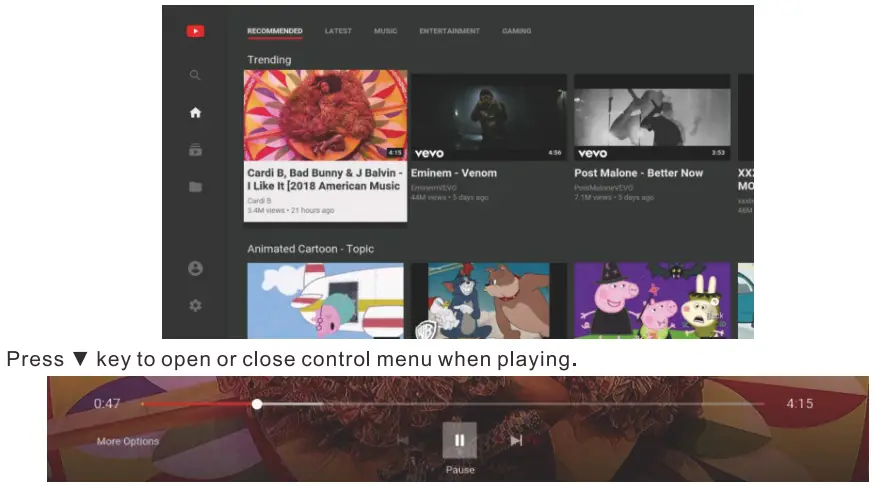Open the Tom and Jerry cartoon thumbnail
Viewport: 873px width, 486px height.
(488, 301)
